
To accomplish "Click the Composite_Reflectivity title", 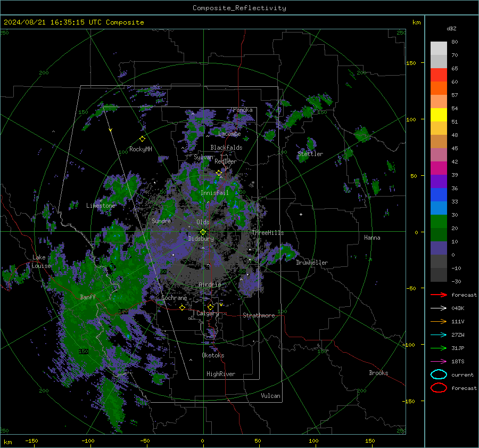I will 240,8.
